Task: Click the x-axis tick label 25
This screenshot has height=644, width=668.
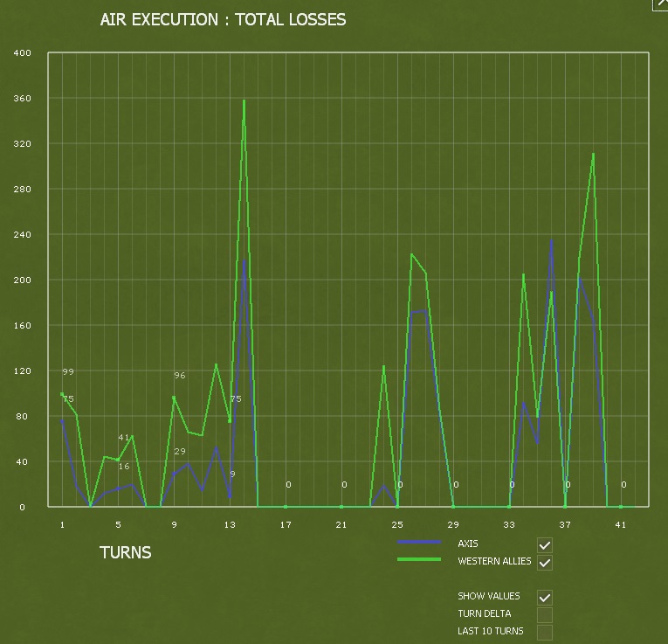Action: (x=397, y=525)
